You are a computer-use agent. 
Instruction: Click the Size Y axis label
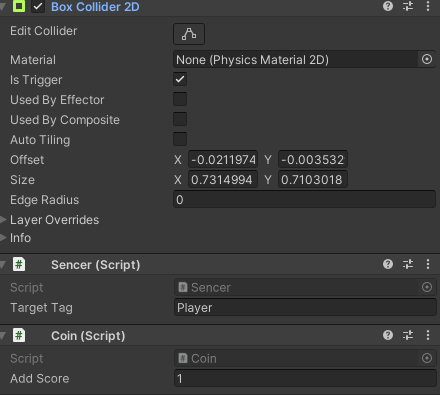pyautogui.click(x=268, y=180)
